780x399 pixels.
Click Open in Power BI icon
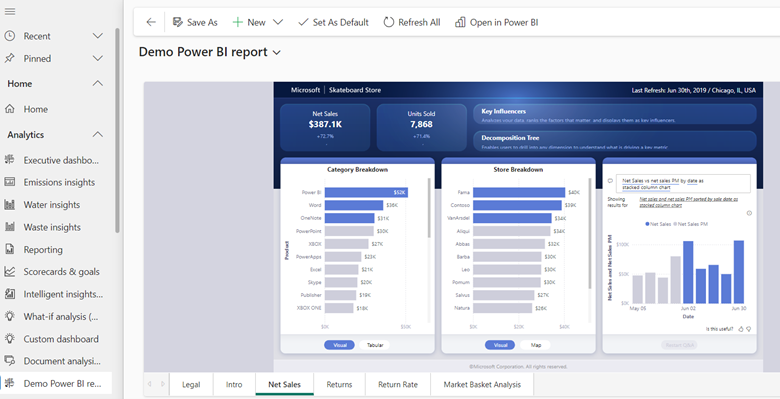click(x=460, y=22)
